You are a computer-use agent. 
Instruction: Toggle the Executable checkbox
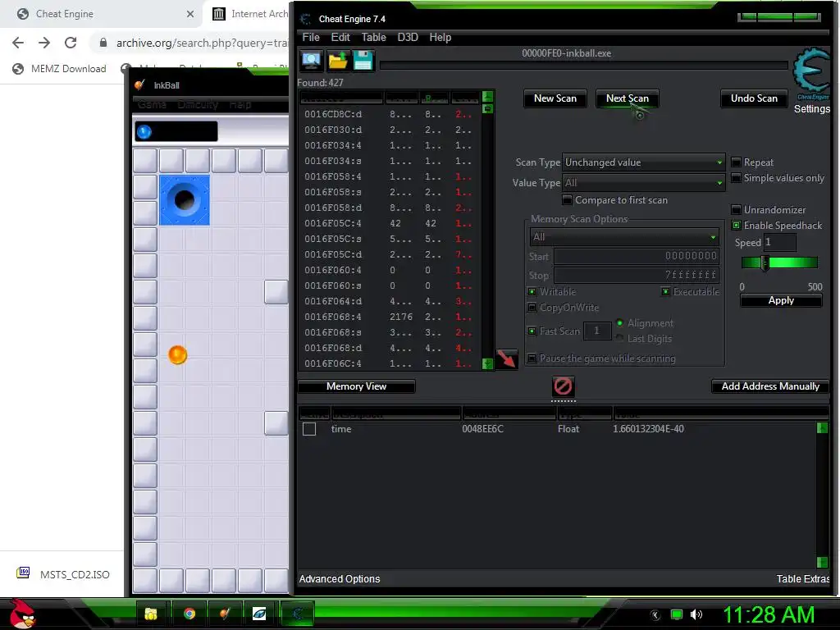665,291
